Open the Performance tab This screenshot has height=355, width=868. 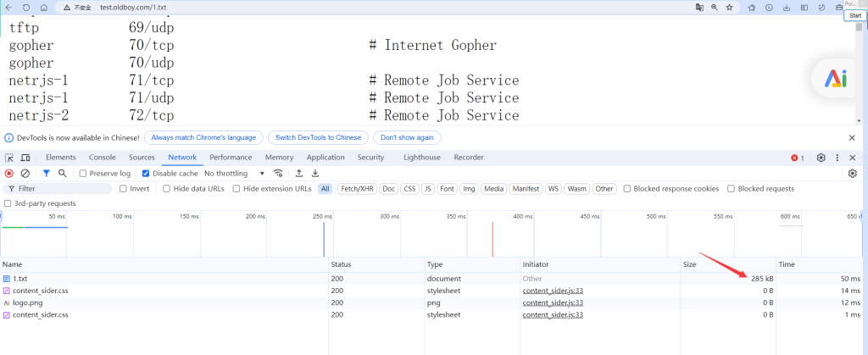(231, 158)
